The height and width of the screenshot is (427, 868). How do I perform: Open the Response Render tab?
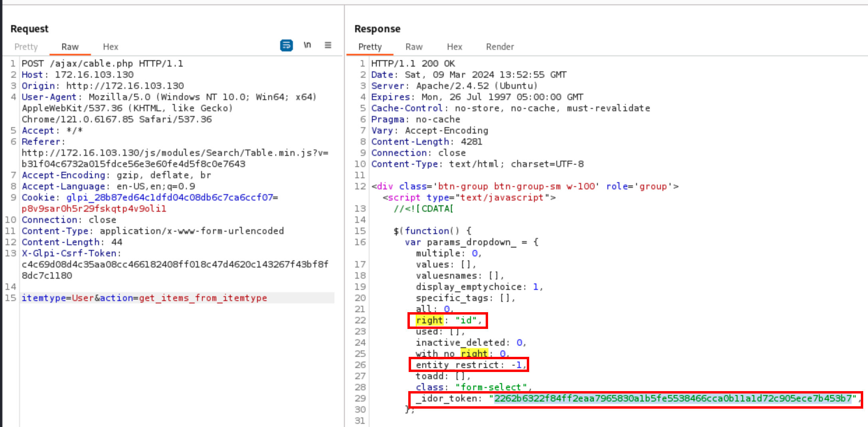(x=500, y=47)
